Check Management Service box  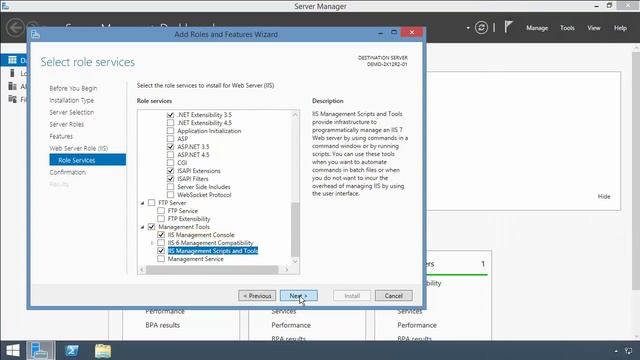click(161, 259)
